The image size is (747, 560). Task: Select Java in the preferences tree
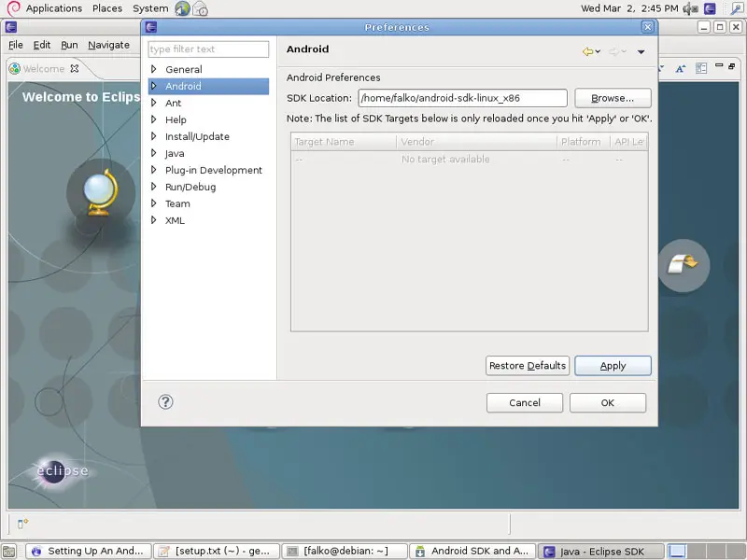pos(175,153)
